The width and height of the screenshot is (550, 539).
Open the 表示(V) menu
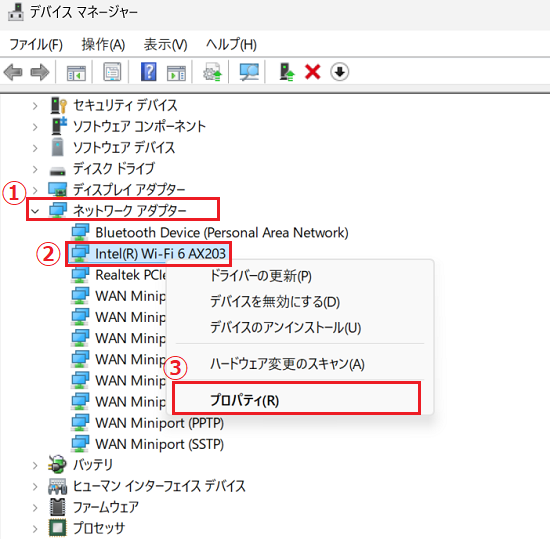(166, 45)
